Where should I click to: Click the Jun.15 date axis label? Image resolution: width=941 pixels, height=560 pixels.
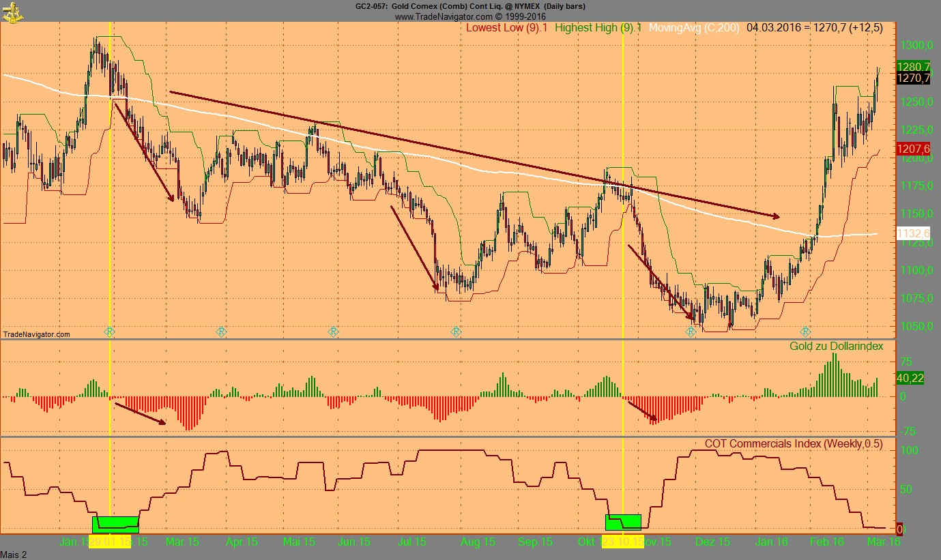click(354, 542)
